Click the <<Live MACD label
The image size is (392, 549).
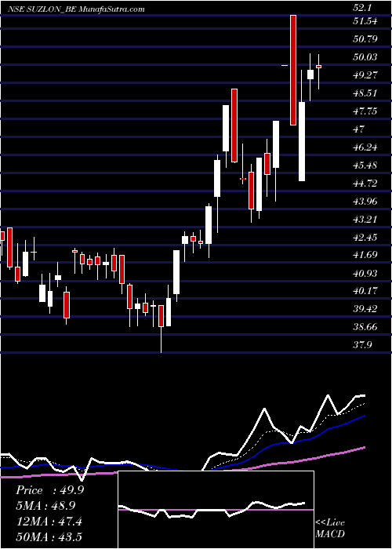[330, 528]
